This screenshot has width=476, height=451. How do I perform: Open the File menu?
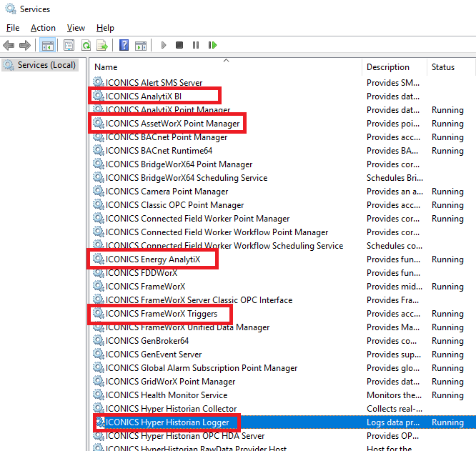13,28
